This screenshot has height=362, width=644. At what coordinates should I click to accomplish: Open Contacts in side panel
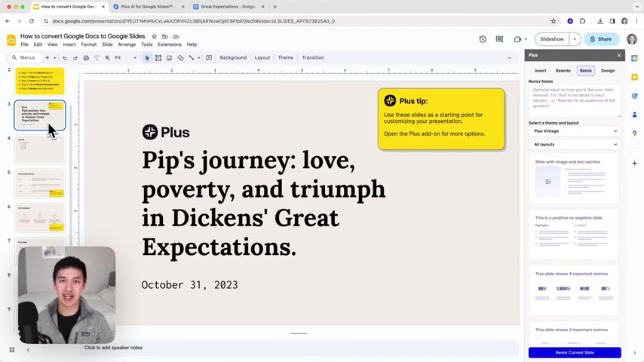(634, 115)
